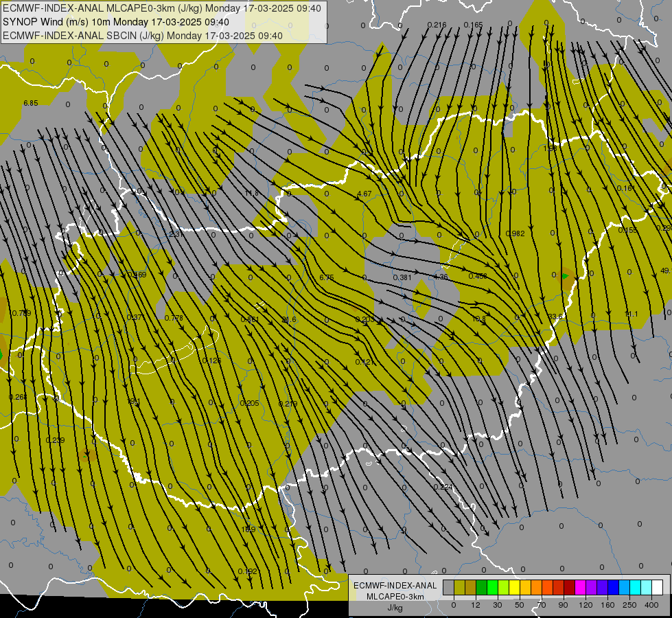Click the map value 4.67
Viewport: 672px width, 618px height.
coord(364,194)
